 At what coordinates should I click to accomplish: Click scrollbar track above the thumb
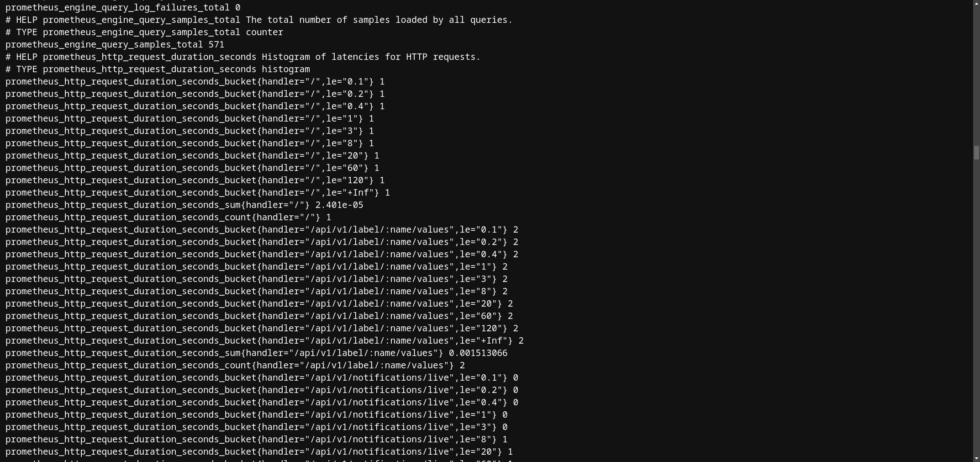[x=976, y=69]
